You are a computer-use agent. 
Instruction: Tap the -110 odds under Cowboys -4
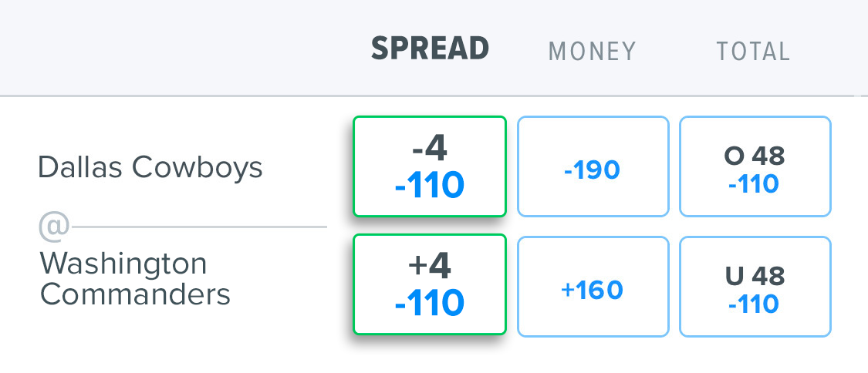click(x=429, y=186)
